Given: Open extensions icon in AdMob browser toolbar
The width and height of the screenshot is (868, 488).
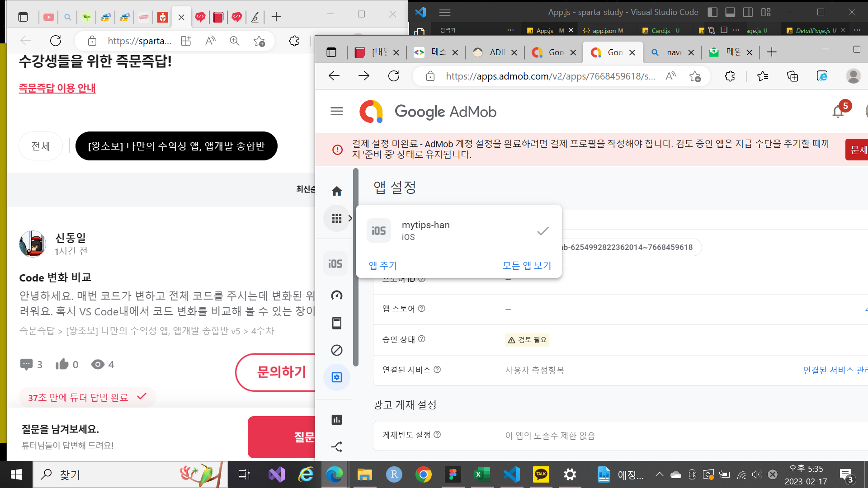Looking at the screenshot, I should click(x=730, y=76).
